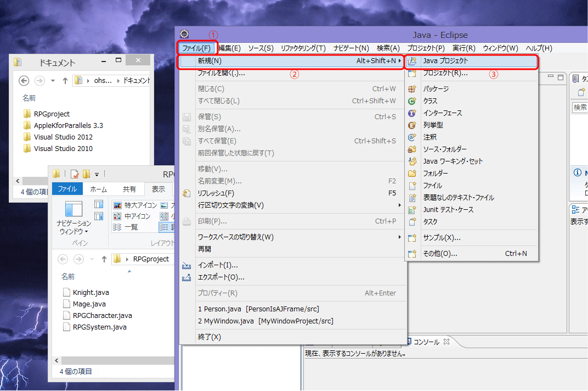Click the Medium icons layout icon
The height and width of the screenshot is (391, 588).
(117, 216)
